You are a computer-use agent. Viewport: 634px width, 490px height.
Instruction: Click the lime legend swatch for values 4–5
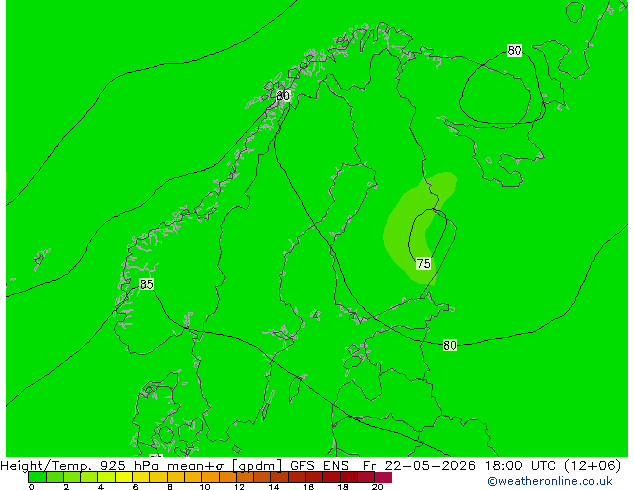click(x=107, y=477)
